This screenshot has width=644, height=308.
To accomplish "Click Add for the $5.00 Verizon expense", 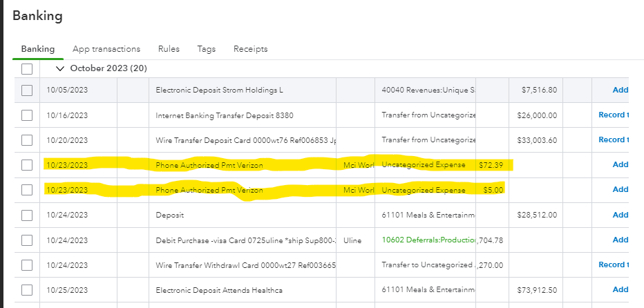I will (620, 189).
